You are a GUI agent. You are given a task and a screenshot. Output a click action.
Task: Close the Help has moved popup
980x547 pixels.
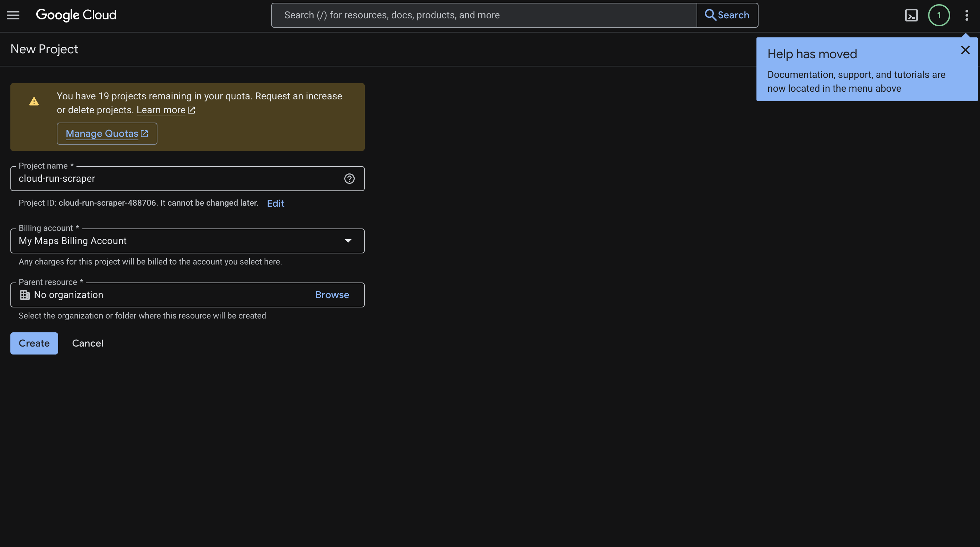tap(965, 50)
